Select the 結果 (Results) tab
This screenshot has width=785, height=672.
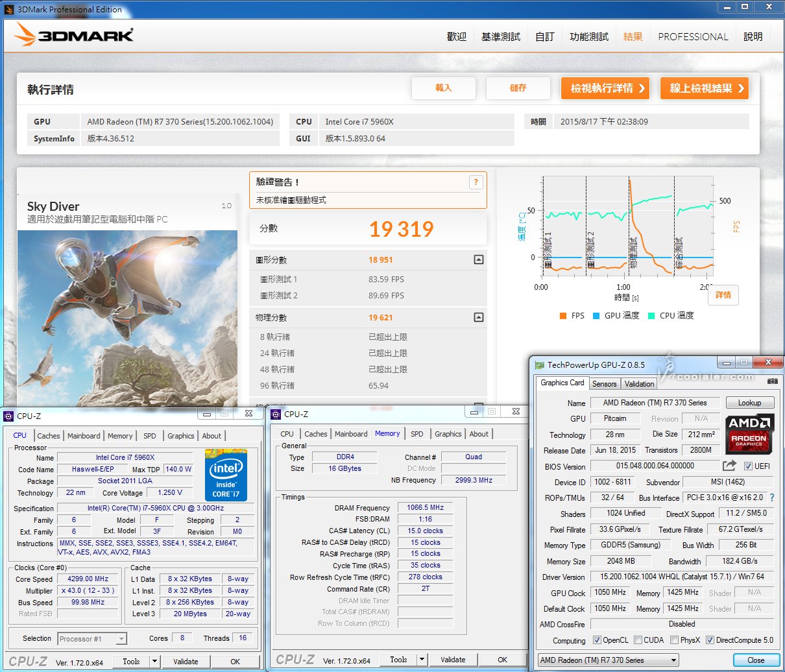click(x=633, y=37)
